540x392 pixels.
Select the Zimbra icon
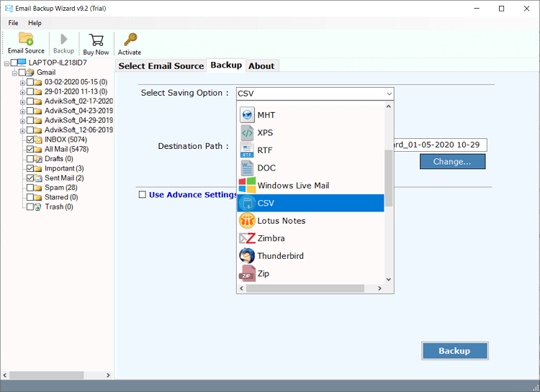247,238
